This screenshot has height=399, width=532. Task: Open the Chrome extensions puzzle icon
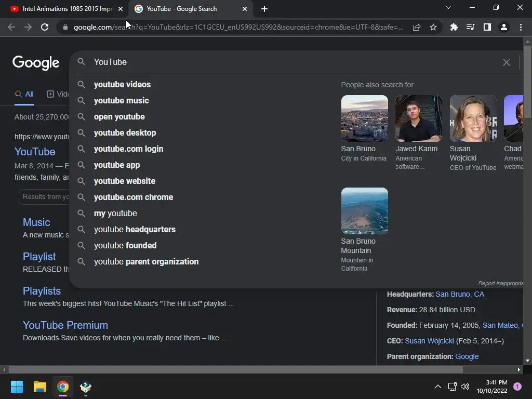(454, 27)
